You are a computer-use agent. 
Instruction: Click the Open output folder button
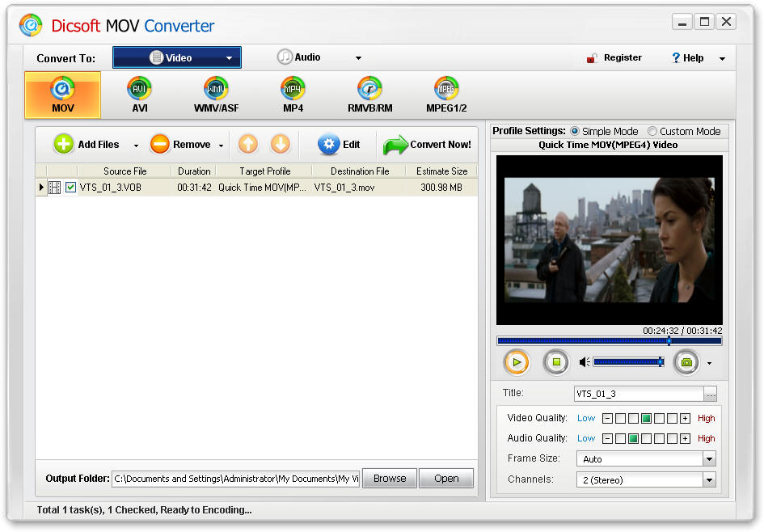point(446,479)
